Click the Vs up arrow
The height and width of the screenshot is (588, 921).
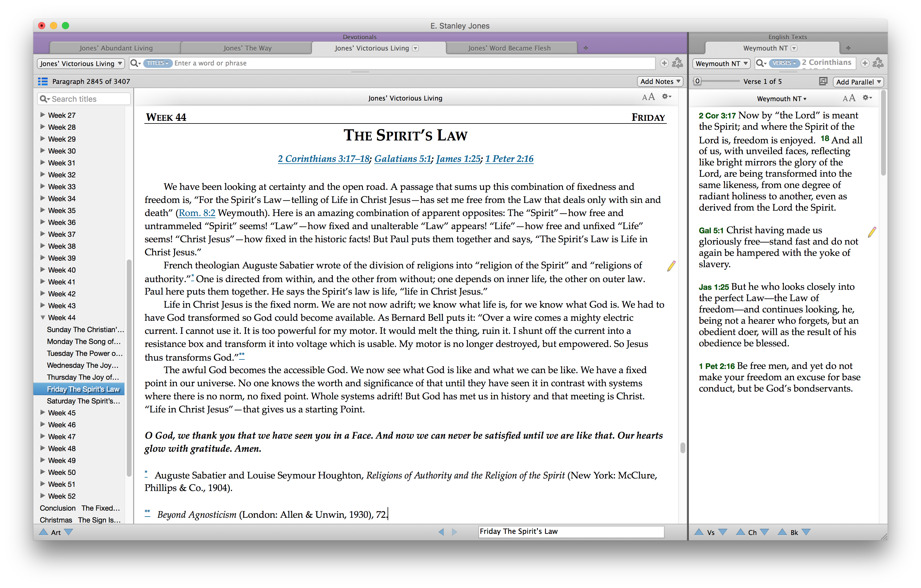pyautogui.click(x=699, y=532)
